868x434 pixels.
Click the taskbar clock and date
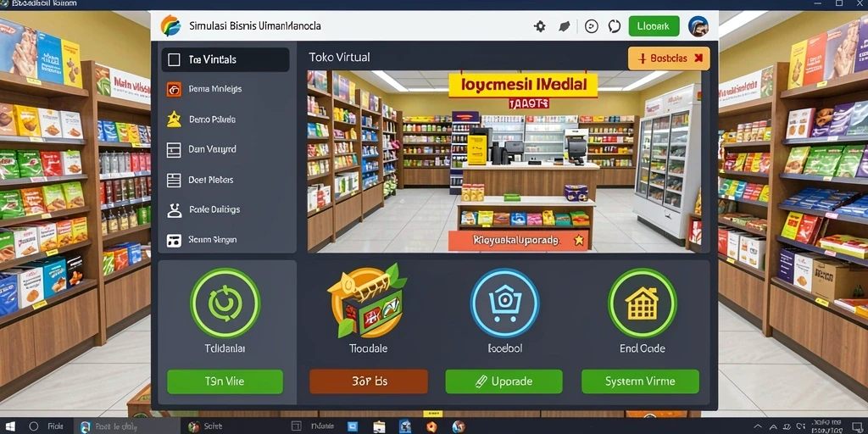tap(827, 426)
